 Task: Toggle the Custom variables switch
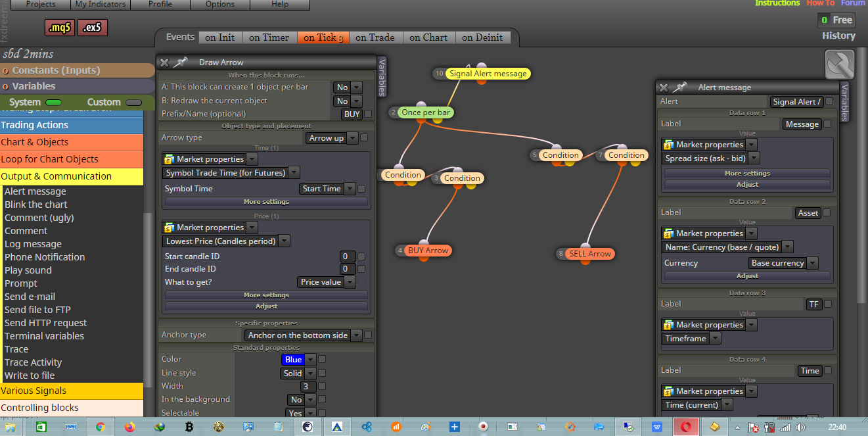click(133, 103)
